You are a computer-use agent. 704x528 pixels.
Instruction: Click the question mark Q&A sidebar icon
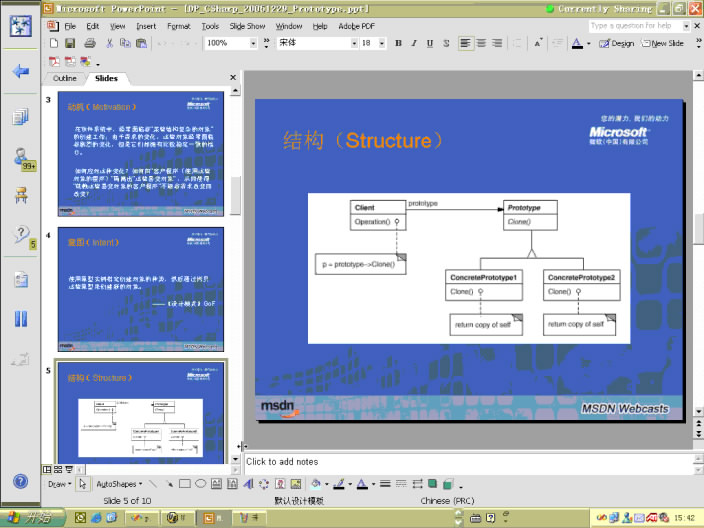[20, 236]
